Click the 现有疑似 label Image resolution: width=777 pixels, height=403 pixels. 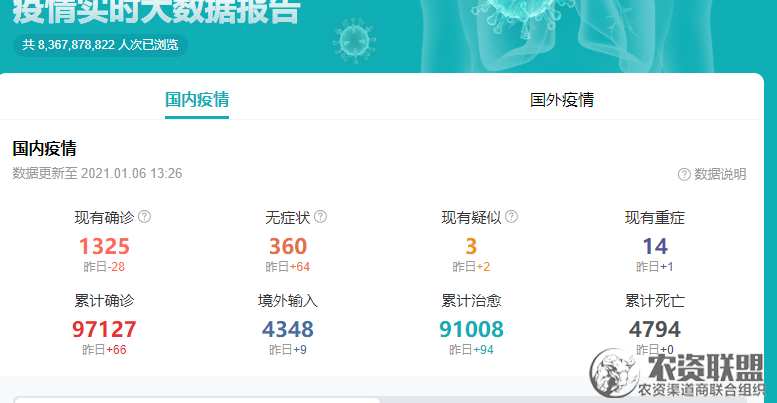pyautogui.click(x=471, y=217)
